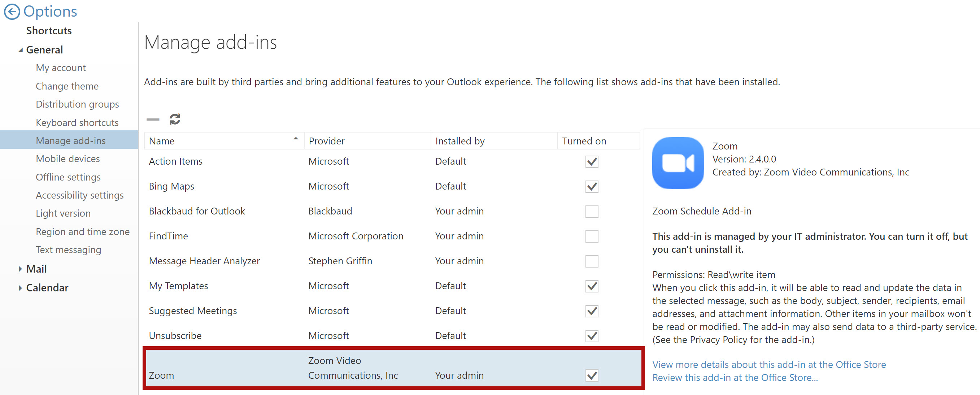Screen dimensions: 980x395
Task: Select Message Header Analyzer row
Action: (392, 261)
